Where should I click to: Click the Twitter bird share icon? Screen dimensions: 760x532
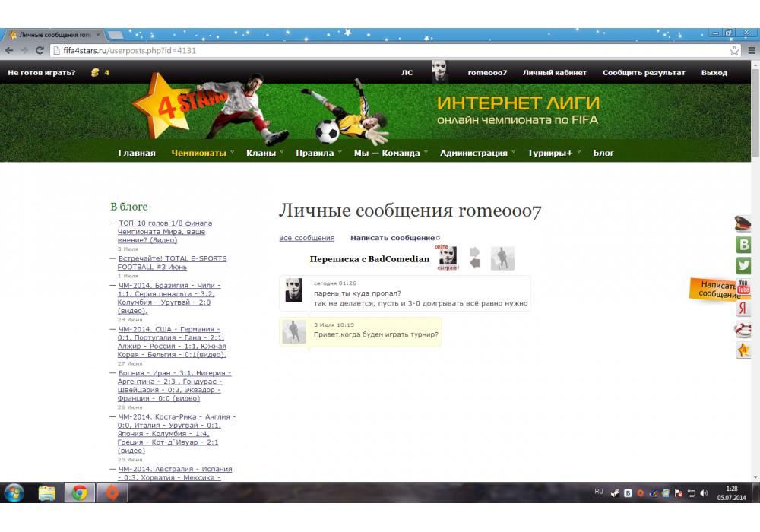coord(743,266)
